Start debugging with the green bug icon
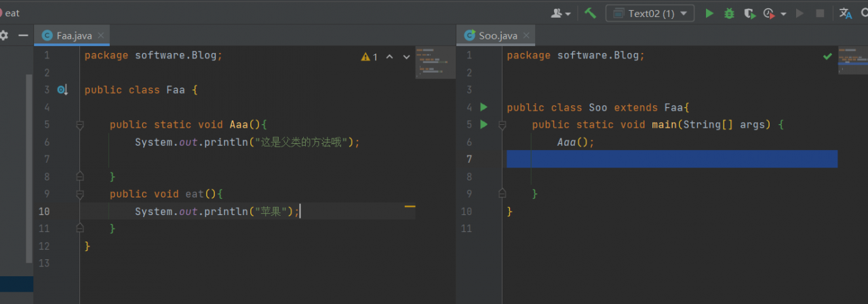Viewport: 868px width, 304px height. coord(729,13)
